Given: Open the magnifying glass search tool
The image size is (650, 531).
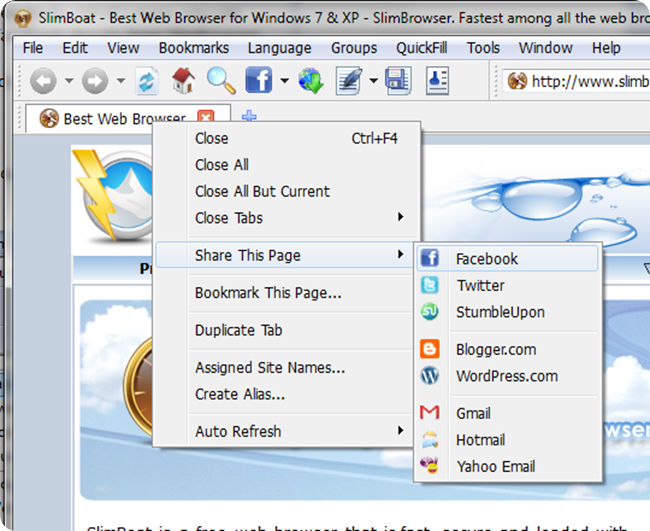Looking at the screenshot, I should 221,80.
